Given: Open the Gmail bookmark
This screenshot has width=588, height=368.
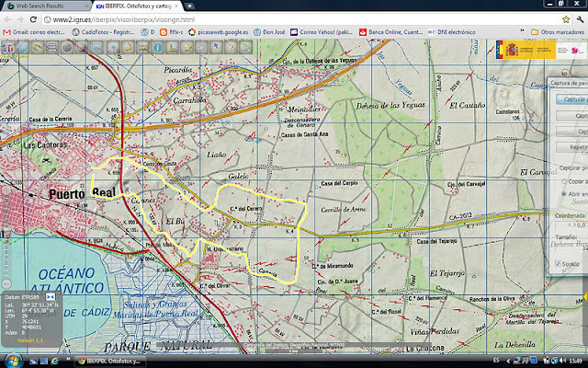Looking at the screenshot, I should pyautogui.click(x=34, y=32).
